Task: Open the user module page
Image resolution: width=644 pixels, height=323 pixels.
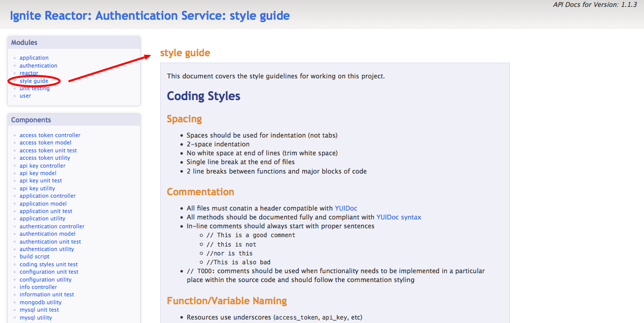Action: tap(25, 95)
